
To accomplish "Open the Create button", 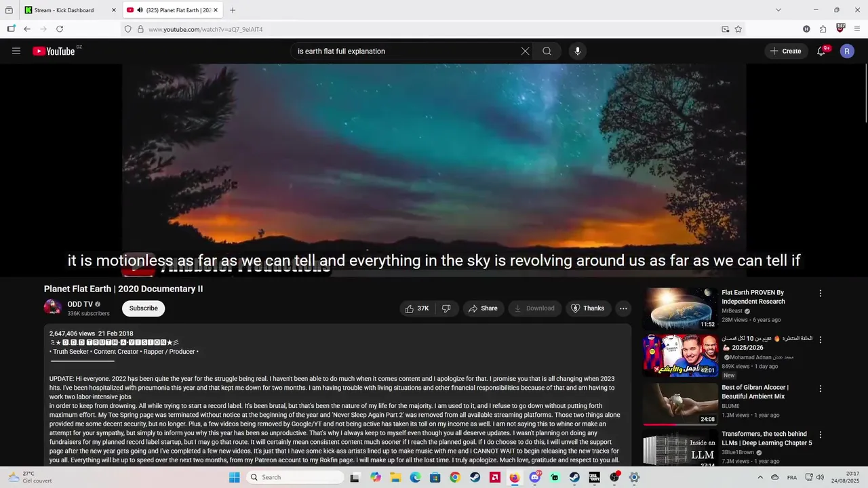I will 785,51.
